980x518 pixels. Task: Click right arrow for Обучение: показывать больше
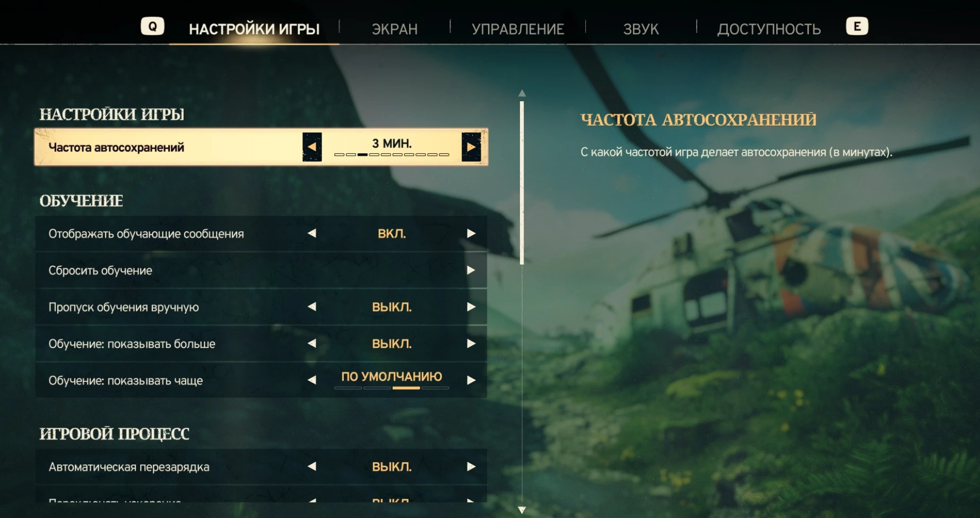coord(471,344)
